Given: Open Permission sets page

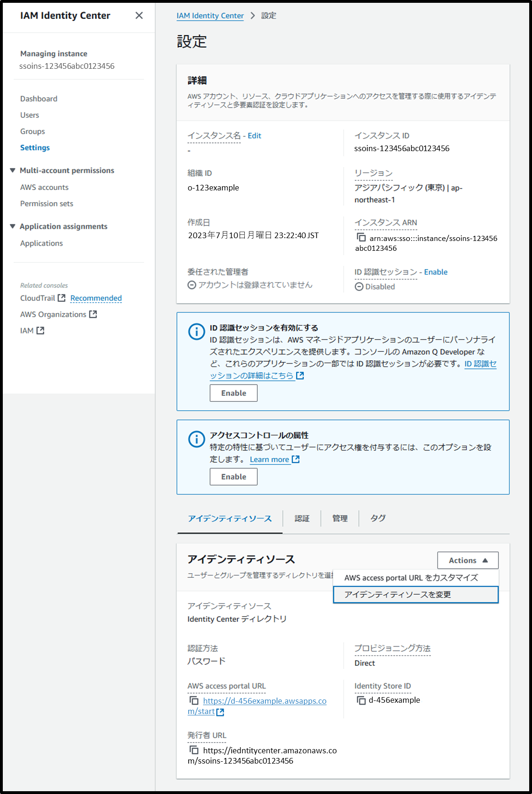Looking at the screenshot, I should 47,204.
